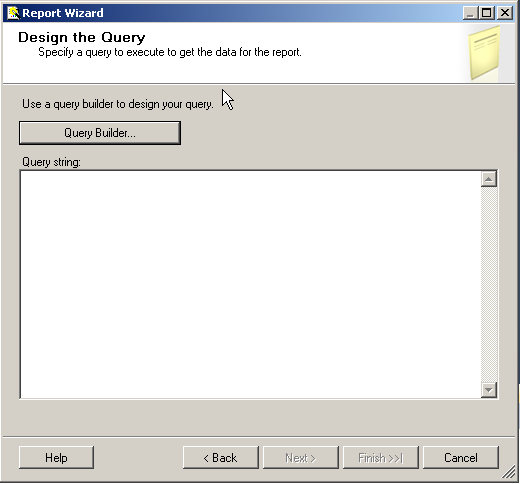Click the Report Wizard title bar text
Image resolution: width=520 pixels, height=484 pixels.
[x=63, y=13]
